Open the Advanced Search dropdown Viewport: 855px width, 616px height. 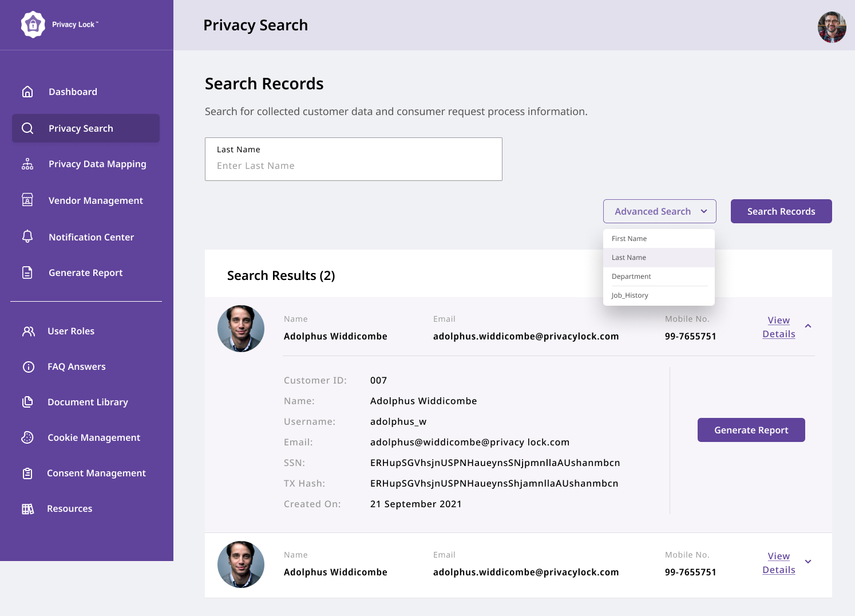(659, 211)
